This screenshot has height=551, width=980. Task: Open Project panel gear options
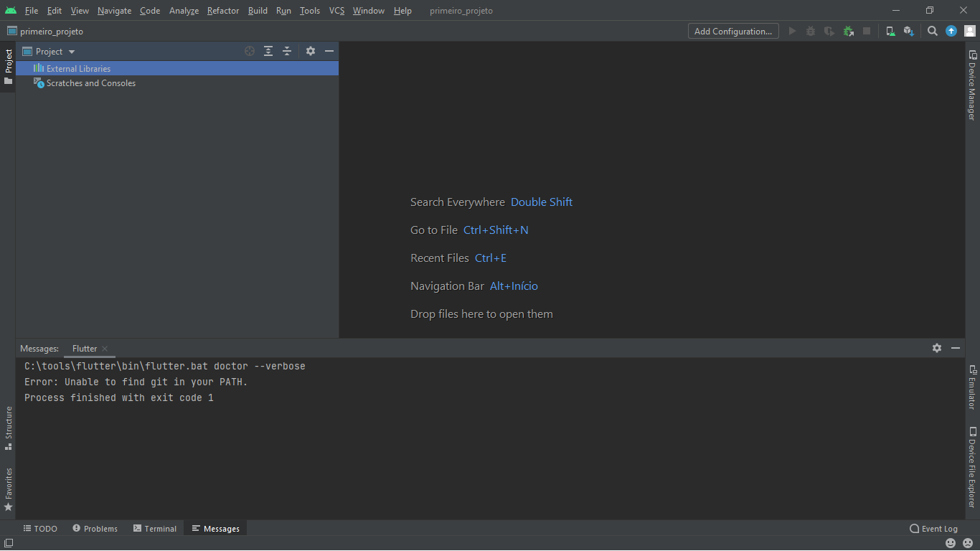pyautogui.click(x=311, y=51)
